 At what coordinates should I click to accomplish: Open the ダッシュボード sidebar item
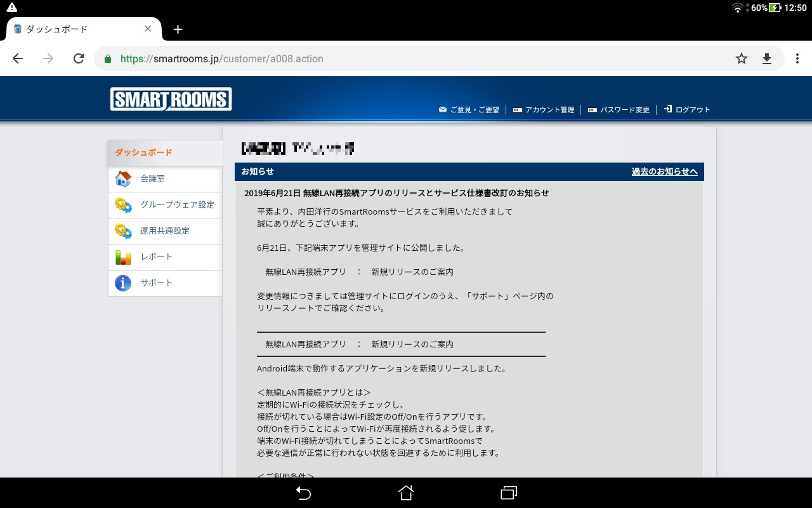143,152
